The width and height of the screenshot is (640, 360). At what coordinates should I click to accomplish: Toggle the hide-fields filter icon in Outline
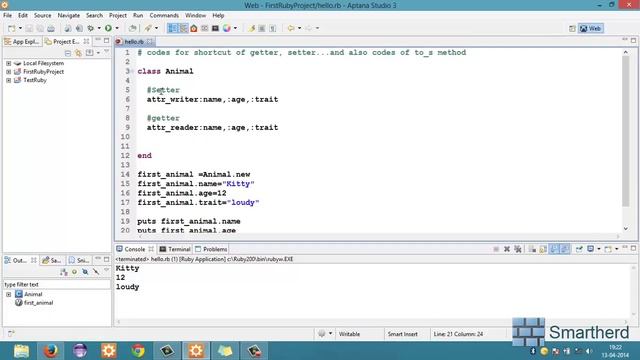[85, 272]
